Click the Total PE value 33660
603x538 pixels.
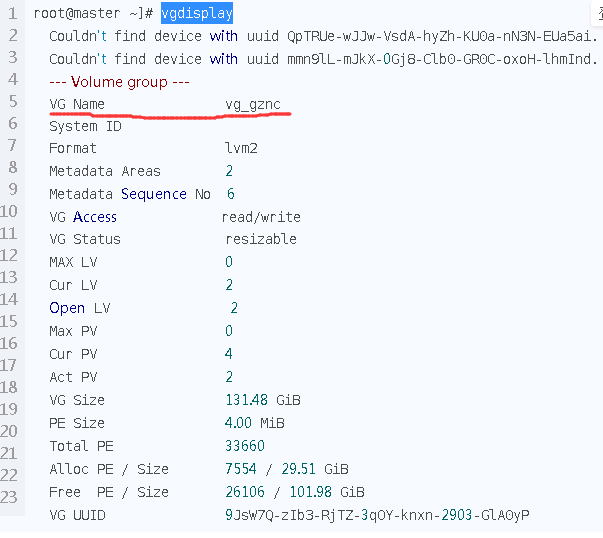coord(245,446)
